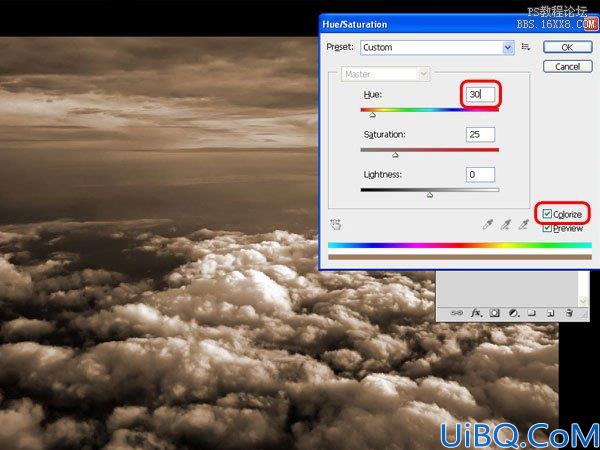The image size is (600, 450).
Task: Toggle the Preview checkbox
Action: point(547,228)
